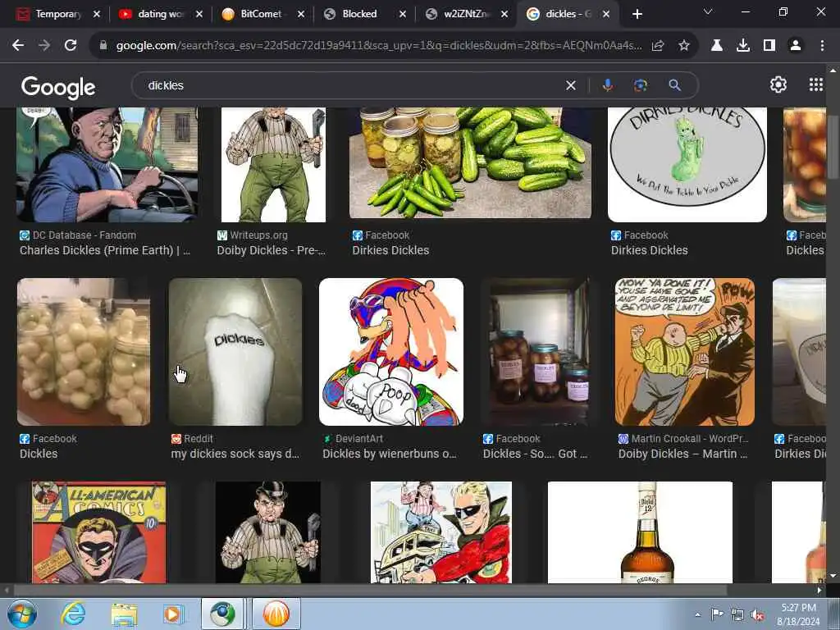Screen dimensions: 840x630
Task: Search by image with Google Lens icon
Action: [640, 85]
